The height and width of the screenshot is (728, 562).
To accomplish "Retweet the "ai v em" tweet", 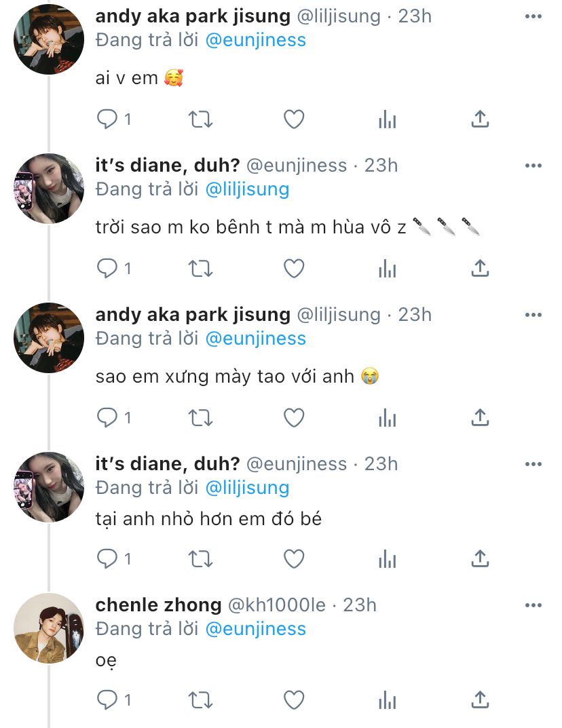I will click(200, 119).
